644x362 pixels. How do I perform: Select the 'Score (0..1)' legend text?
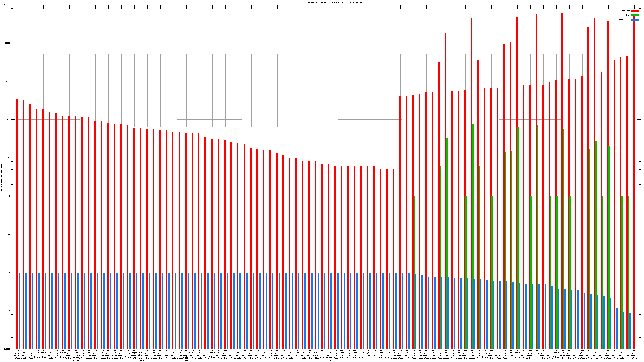[624, 20]
